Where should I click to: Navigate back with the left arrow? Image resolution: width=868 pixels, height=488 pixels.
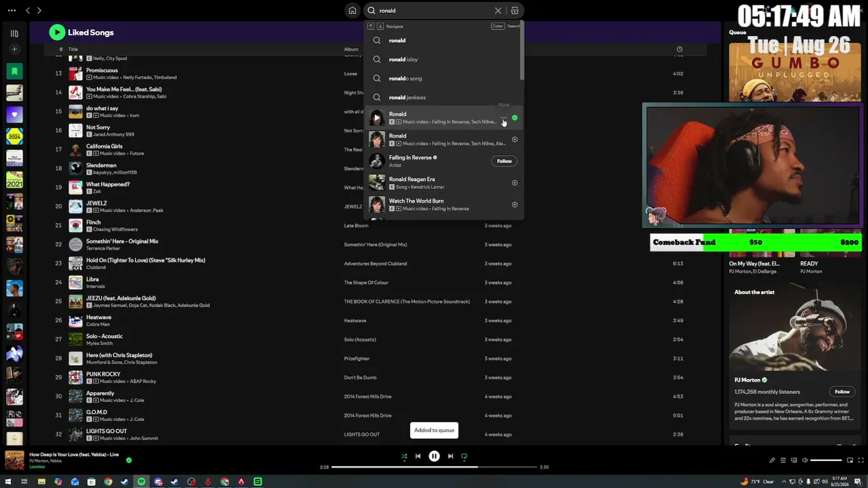coord(28,11)
